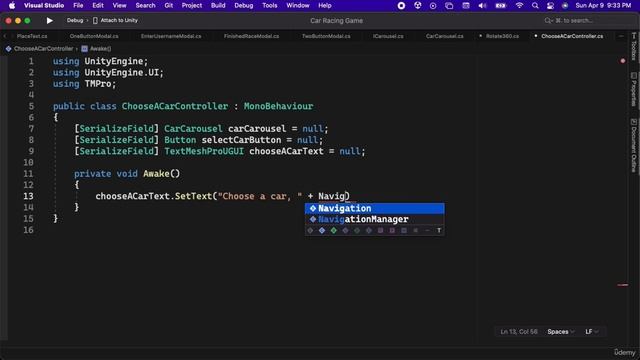The height and width of the screenshot is (360, 640).
Task: Open the Window menu
Action: click(298, 6)
